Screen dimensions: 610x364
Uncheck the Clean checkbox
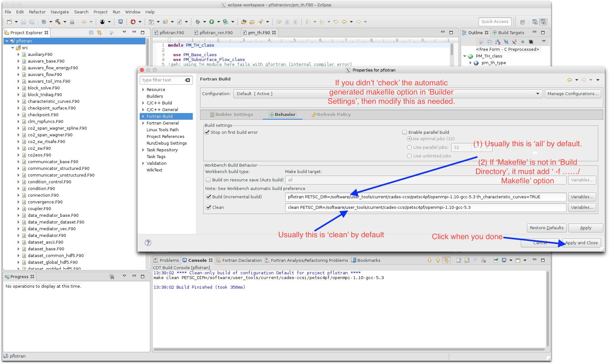click(x=208, y=207)
